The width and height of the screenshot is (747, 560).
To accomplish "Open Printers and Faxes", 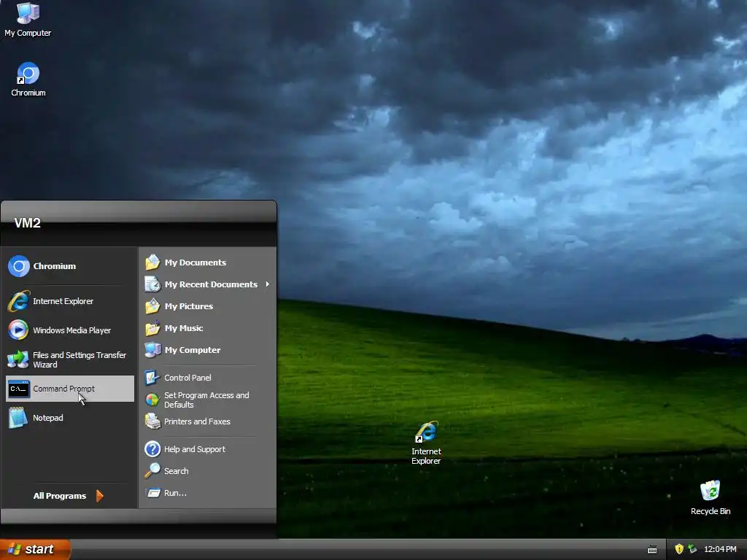I will tap(207, 421).
